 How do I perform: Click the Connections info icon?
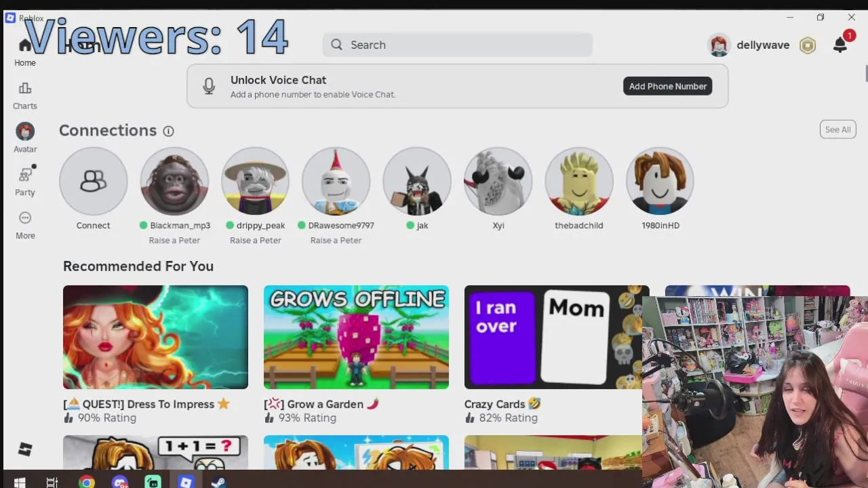pos(168,131)
